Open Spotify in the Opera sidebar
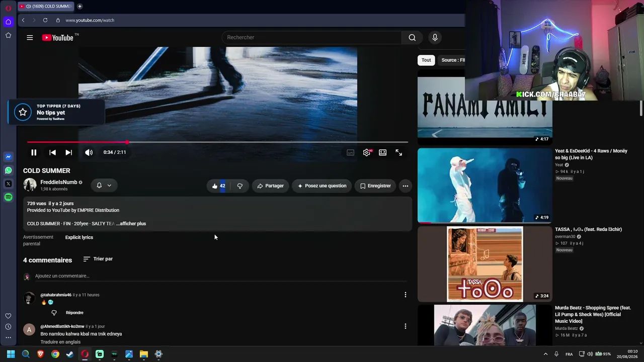Image resolution: width=644 pixels, height=362 pixels. coord(8,198)
